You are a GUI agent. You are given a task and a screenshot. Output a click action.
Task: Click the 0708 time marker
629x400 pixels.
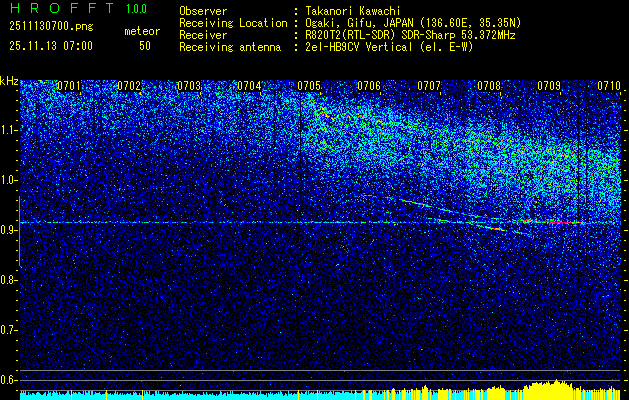click(489, 86)
